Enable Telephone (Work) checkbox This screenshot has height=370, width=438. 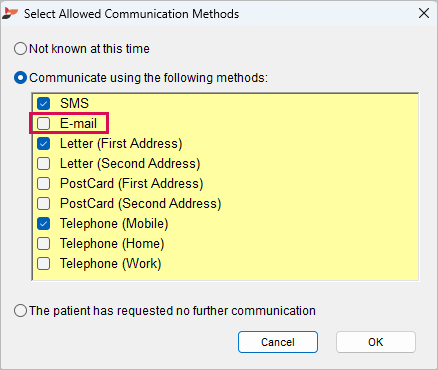click(x=44, y=263)
